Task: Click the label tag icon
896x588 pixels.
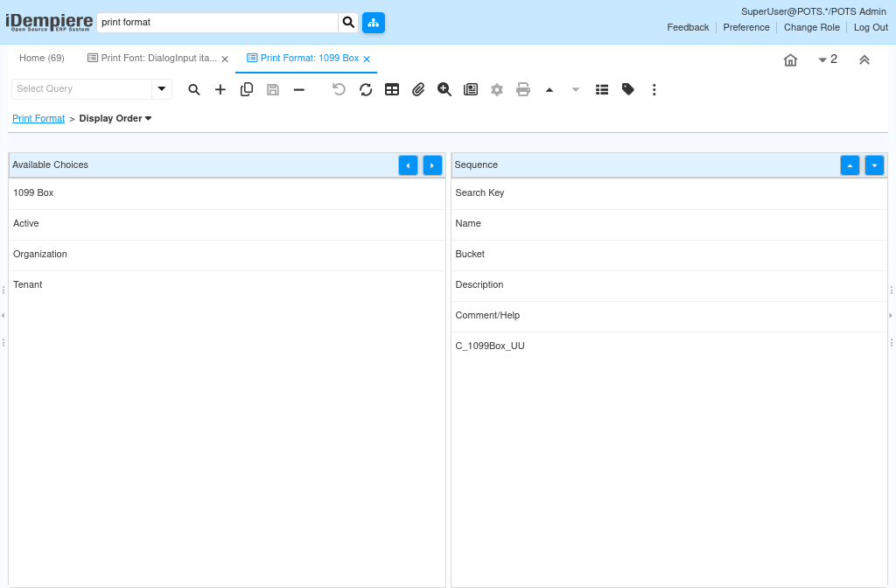Action: coord(628,90)
